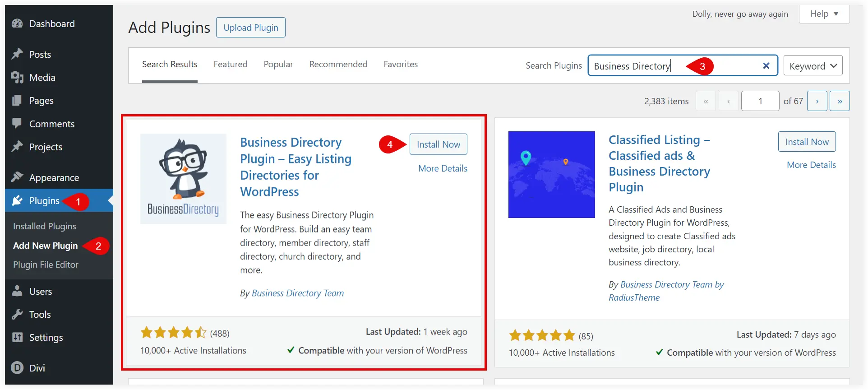Open Plugin File Editor submenu
868x390 pixels.
(x=46, y=265)
